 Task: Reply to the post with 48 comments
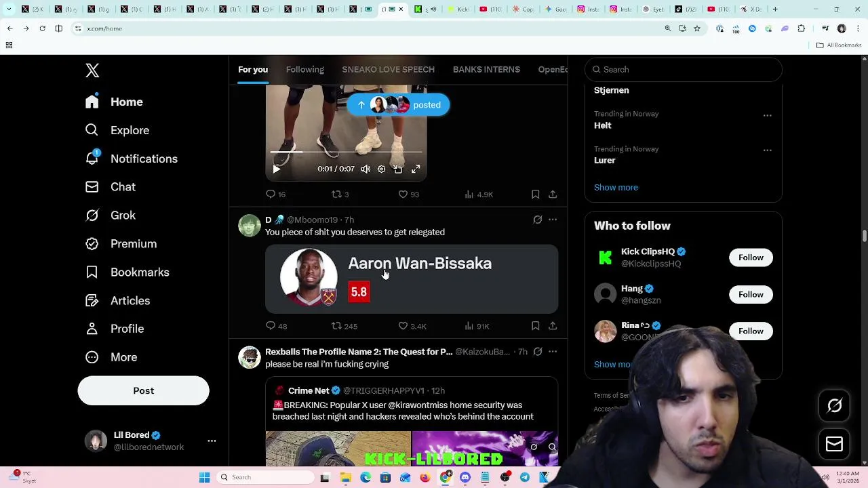tap(276, 326)
